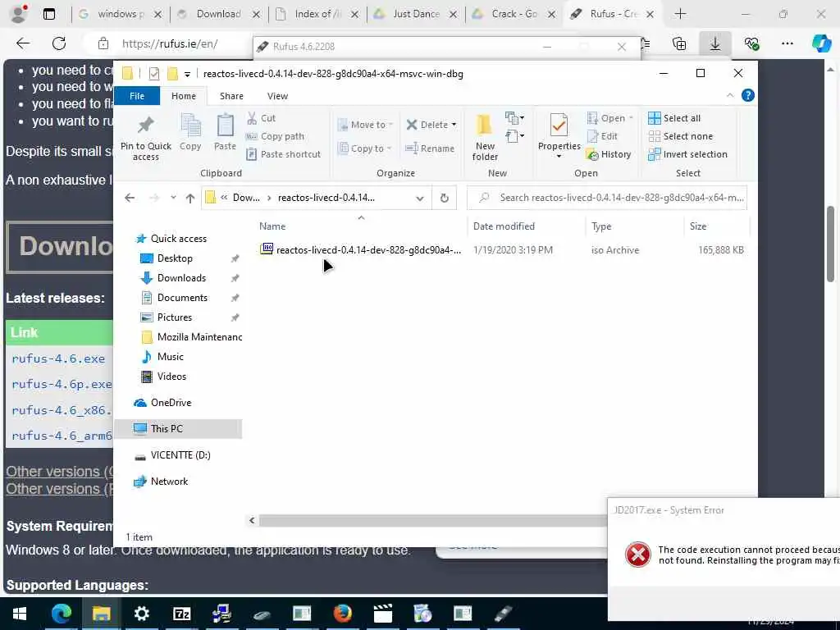
Task: Reload the Rufus web page
Action: [x=59, y=43]
